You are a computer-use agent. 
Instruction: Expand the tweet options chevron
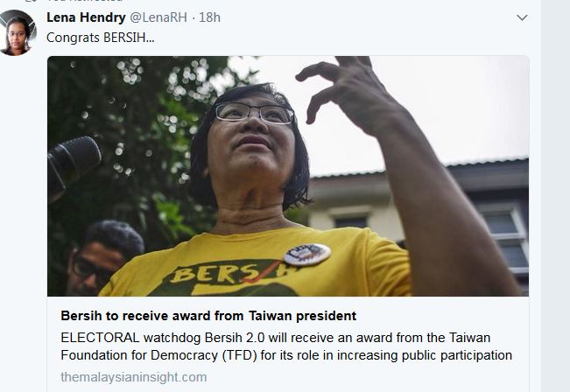click(x=522, y=17)
